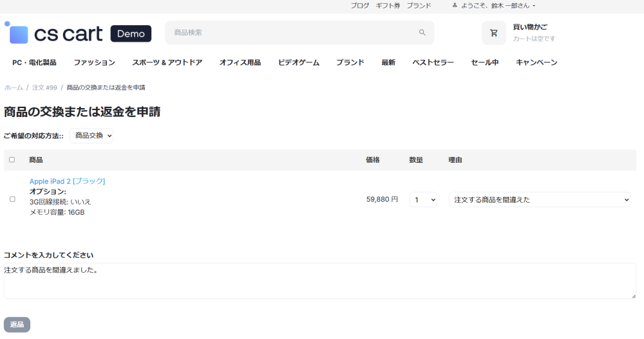Open the quantity dropdown showing 1
Image resolution: width=644 pixels, height=339 pixels.
(424, 200)
